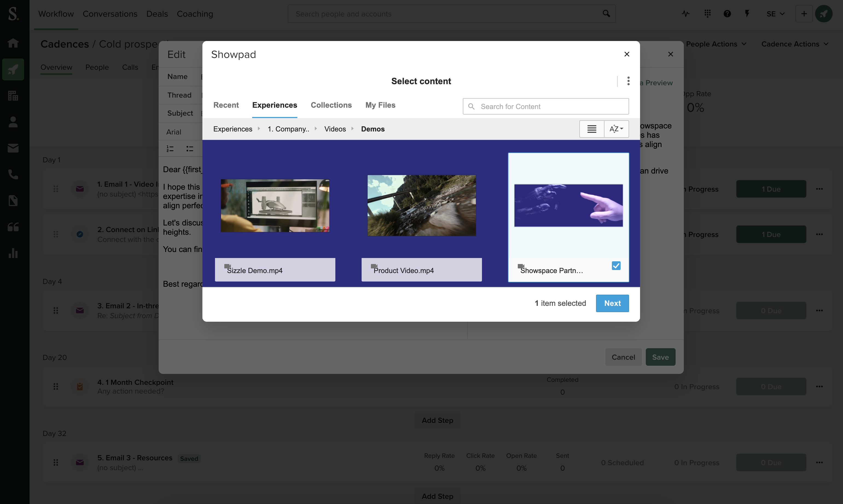This screenshot has width=843, height=504.
Task: Open the snippets quote icon in sidebar
Action: click(13, 227)
